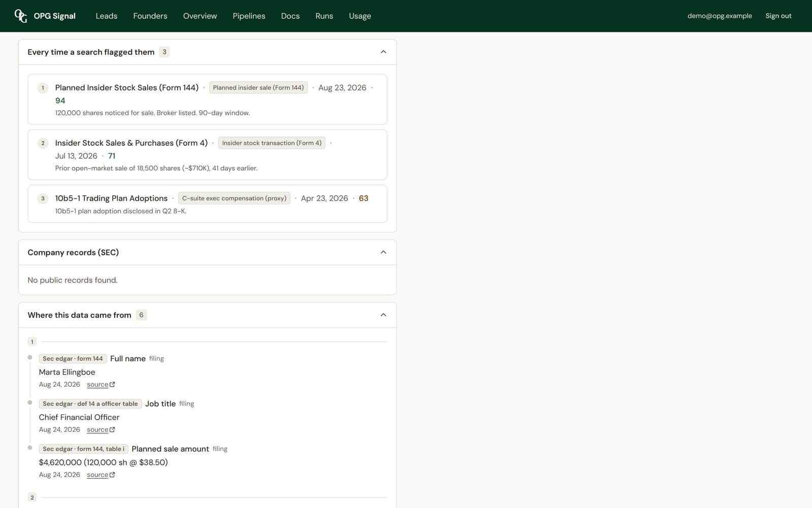Click the Jul 13, 2026 date
This screenshot has width=812, height=508.
tap(76, 156)
